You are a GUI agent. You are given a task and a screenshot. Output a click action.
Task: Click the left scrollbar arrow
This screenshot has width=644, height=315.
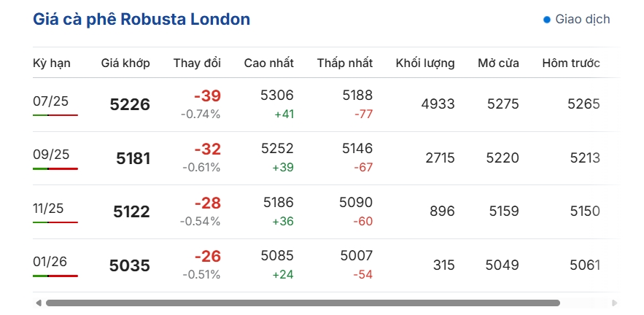click(x=39, y=303)
